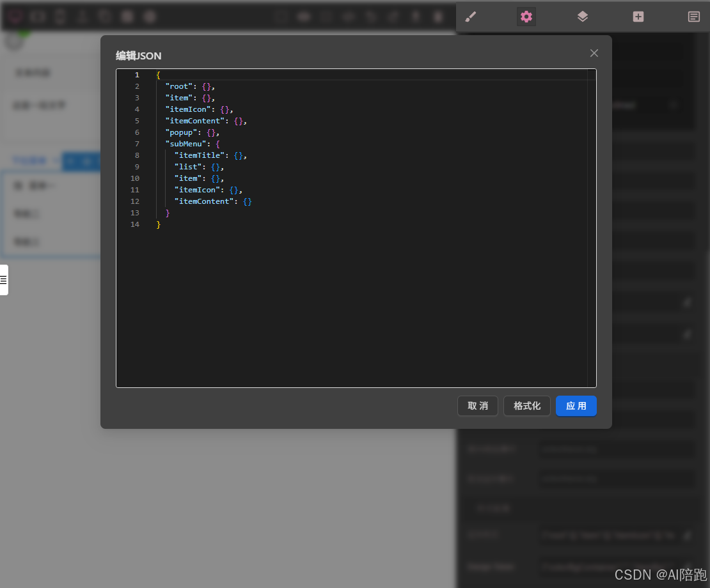This screenshot has height=588, width=710.
Task: Select the gear settings panel tab
Action: pyautogui.click(x=526, y=17)
